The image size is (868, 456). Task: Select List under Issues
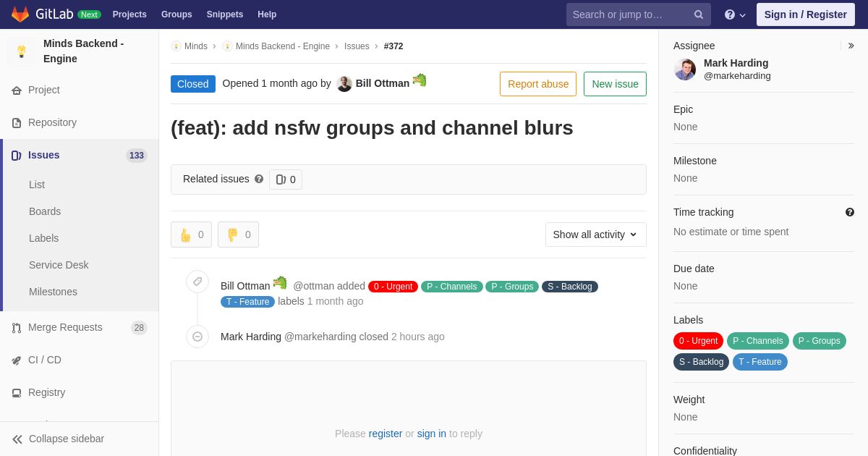[37, 185]
